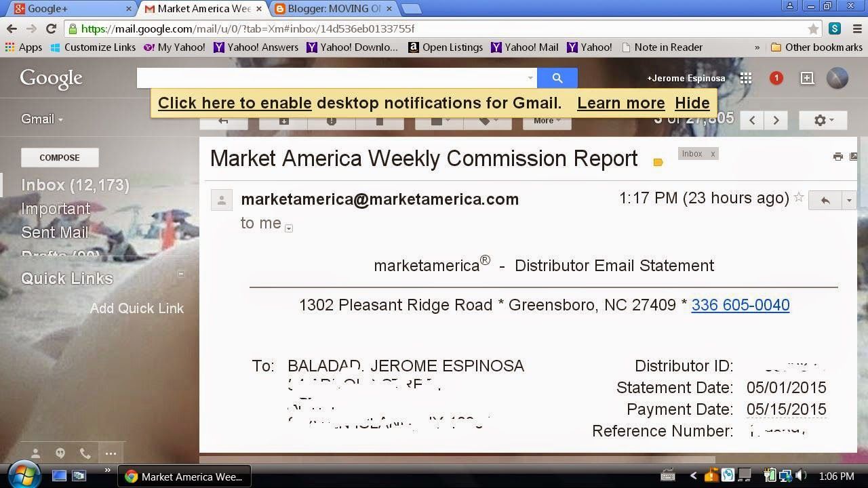Show hidden tray icons arrow
This screenshot has height=488, width=868.
coord(693,476)
